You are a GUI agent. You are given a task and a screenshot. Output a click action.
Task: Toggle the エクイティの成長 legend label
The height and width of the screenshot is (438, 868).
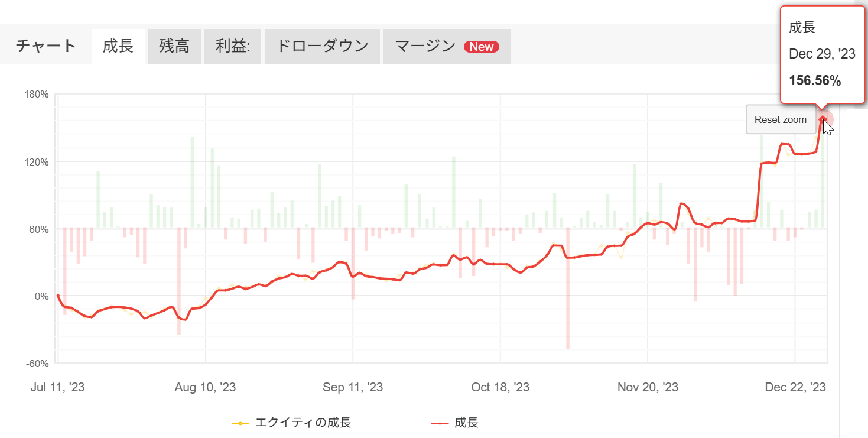(x=303, y=423)
